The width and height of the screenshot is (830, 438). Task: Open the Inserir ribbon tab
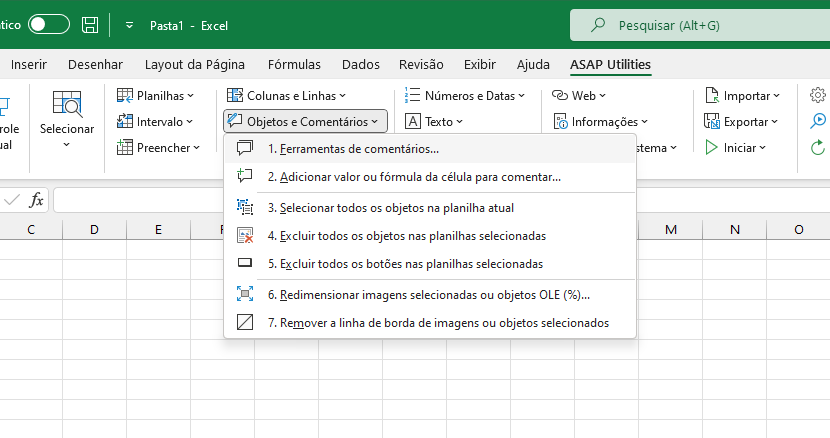(29, 65)
